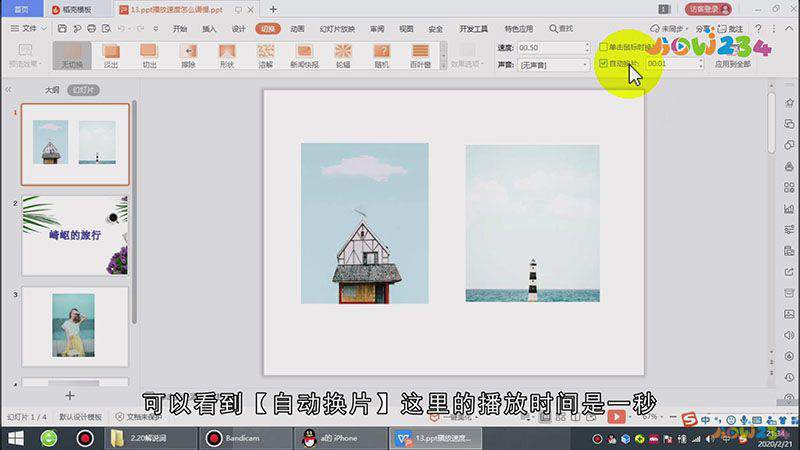Click the volume icon in system tray
This screenshot has width=800, height=450.
tap(710, 439)
